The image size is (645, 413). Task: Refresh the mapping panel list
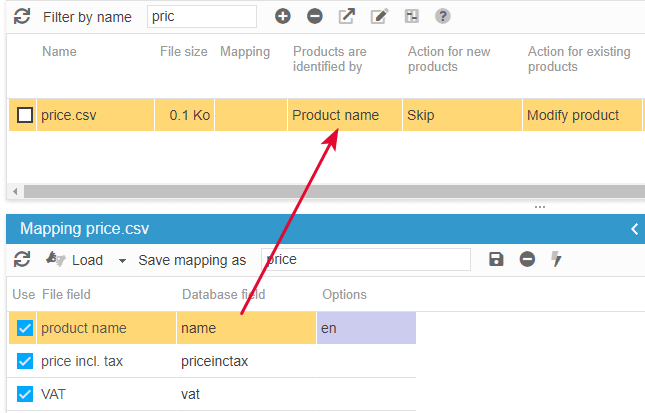[x=22, y=260]
